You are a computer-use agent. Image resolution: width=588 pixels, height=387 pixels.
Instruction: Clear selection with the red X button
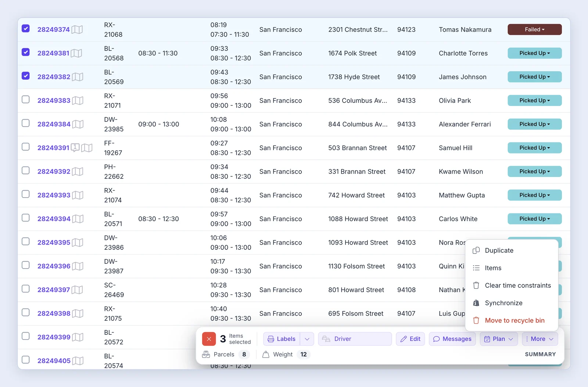coord(209,339)
